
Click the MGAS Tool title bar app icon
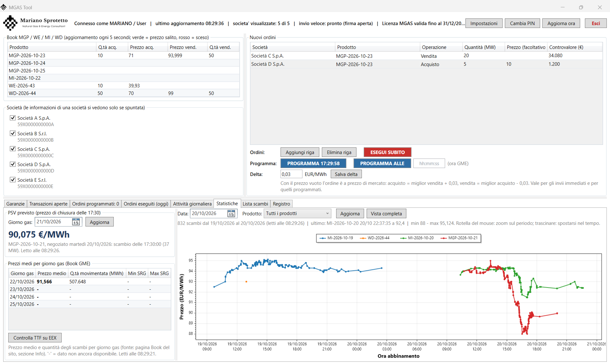[4, 7]
